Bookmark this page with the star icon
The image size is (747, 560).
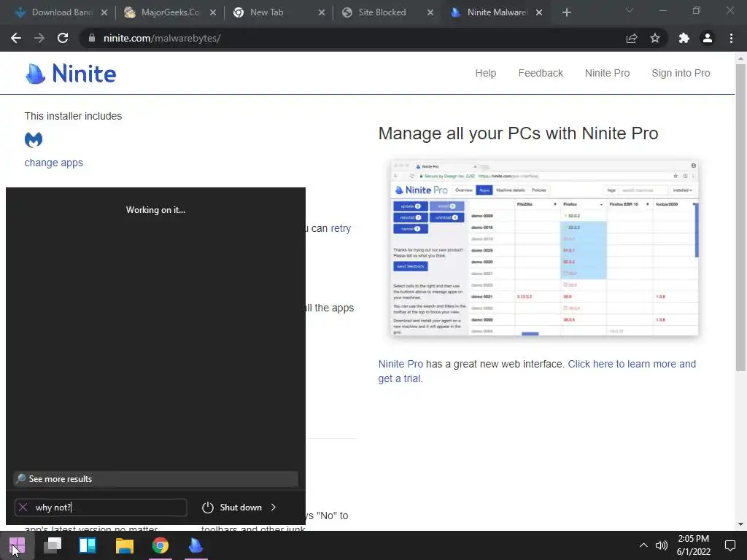(x=655, y=38)
